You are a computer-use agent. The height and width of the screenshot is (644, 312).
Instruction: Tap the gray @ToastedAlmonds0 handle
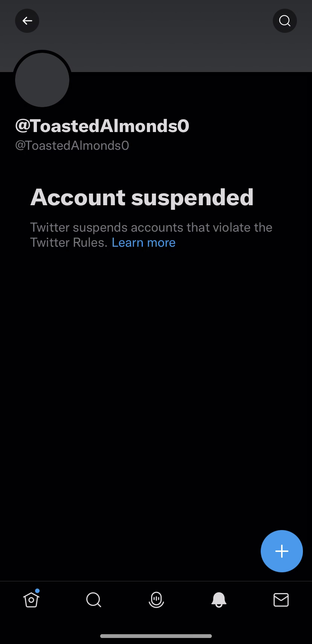coord(72,146)
